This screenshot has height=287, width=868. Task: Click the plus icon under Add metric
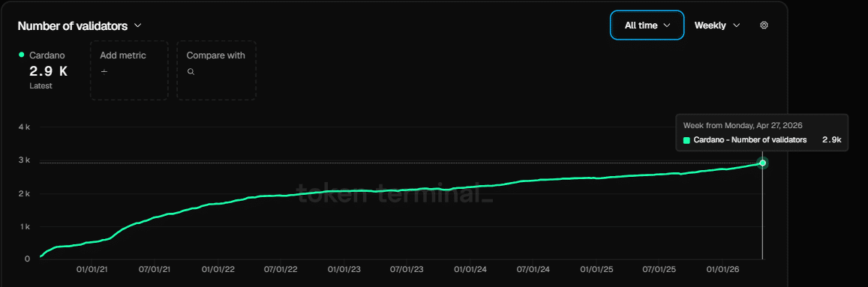coord(104,72)
